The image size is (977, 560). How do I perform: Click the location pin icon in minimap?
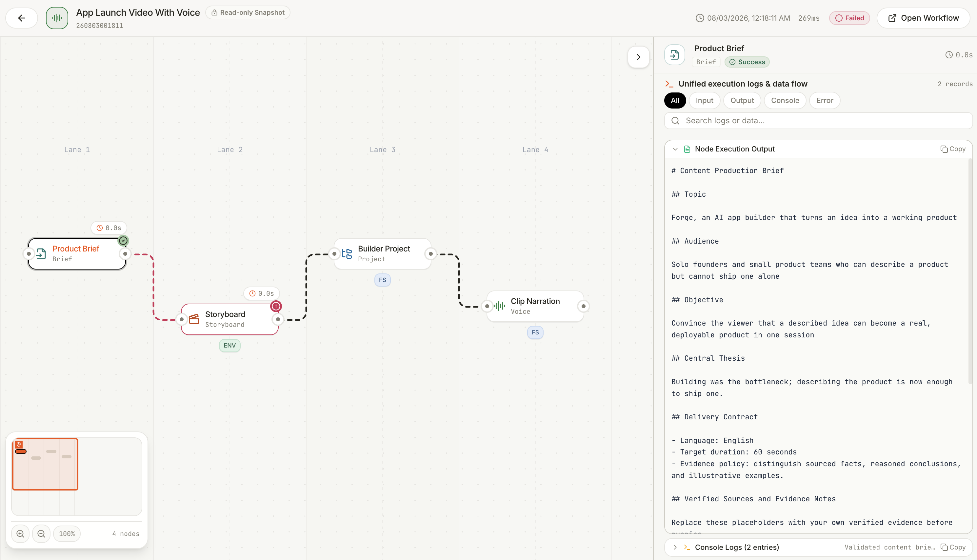click(18, 444)
